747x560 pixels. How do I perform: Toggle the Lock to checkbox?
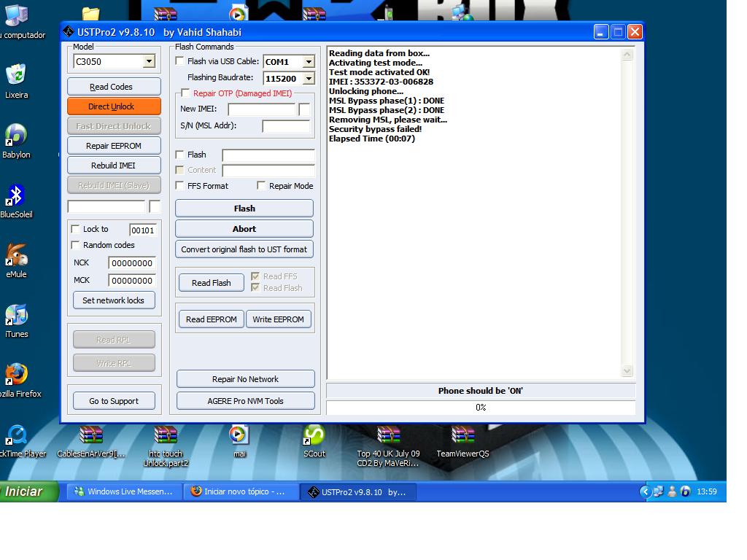(x=75, y=229)
